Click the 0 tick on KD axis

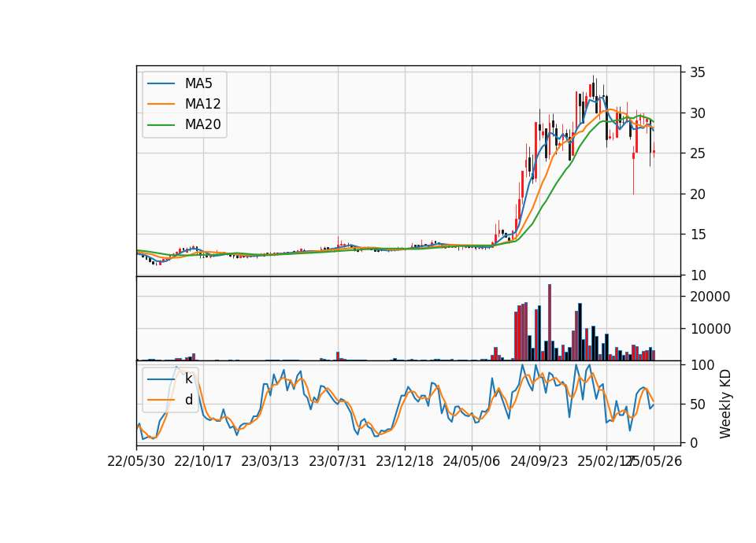coord(693,443)
